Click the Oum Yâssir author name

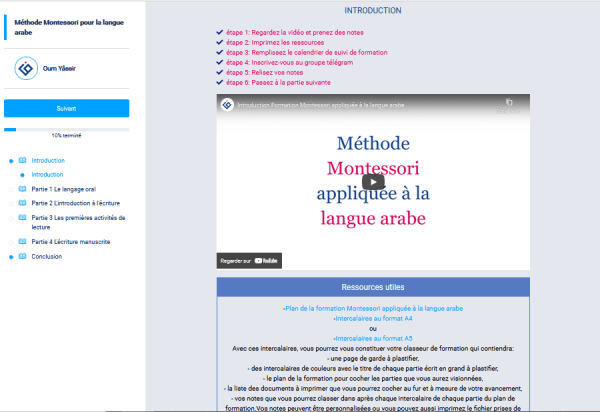[x=59, y=68]
